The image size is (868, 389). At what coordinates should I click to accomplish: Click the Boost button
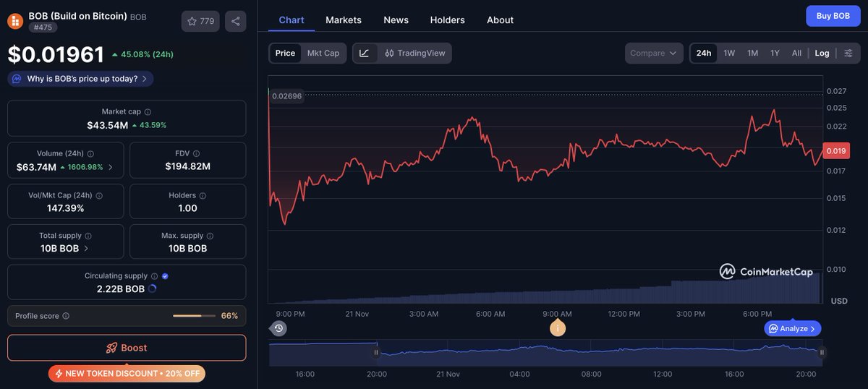[x=127, y=348]
